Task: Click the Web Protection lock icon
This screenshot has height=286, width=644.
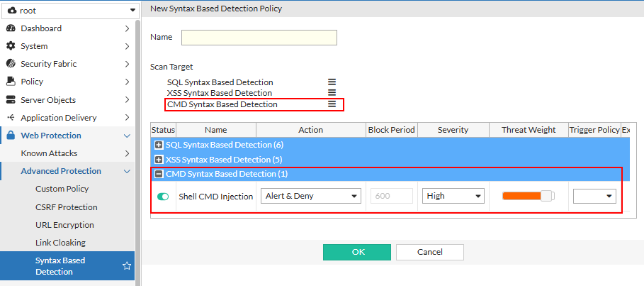Action: click(x=11, y=136)
